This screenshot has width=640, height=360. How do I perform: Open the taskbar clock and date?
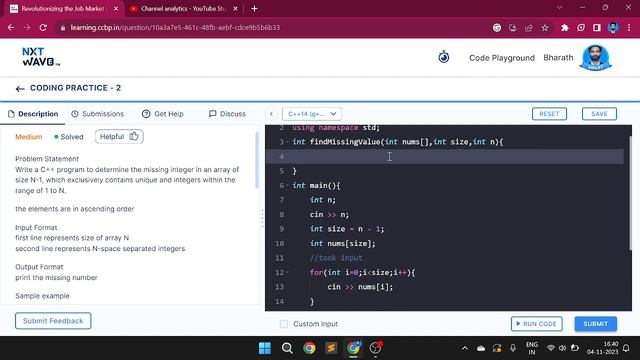(x=602, y=348)
